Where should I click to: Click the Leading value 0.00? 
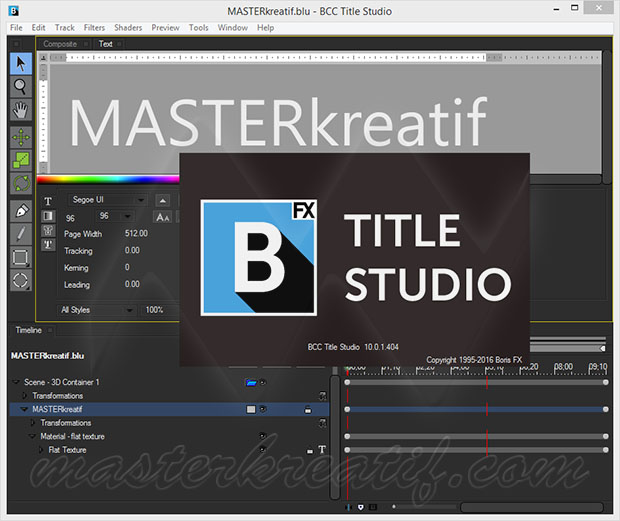[132, 284]
